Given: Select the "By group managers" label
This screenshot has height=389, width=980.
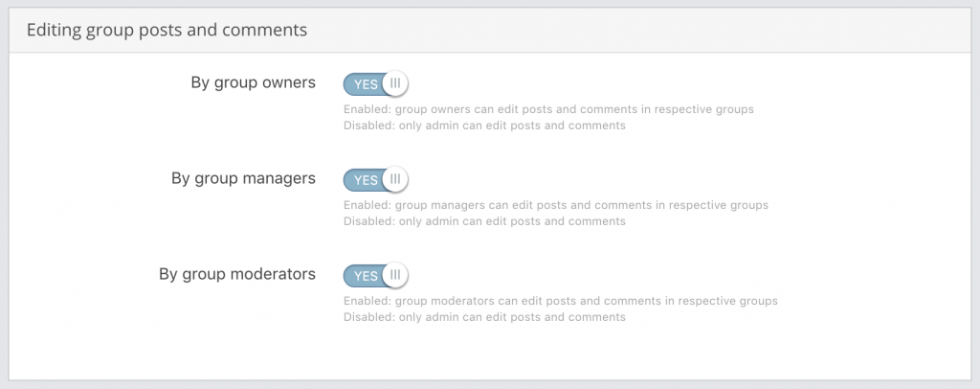Looking at the screenshot, I should coord(243,178).
